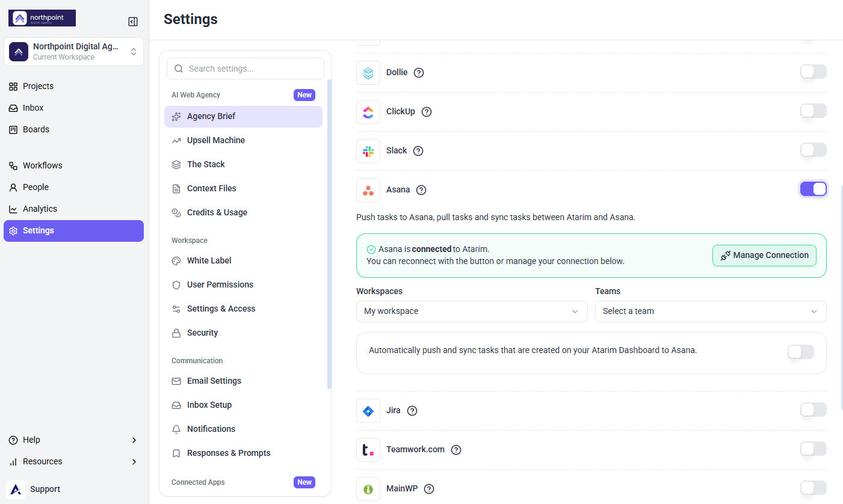
Task: Disable the Asana integration toggle
Action: click(814, 189)
